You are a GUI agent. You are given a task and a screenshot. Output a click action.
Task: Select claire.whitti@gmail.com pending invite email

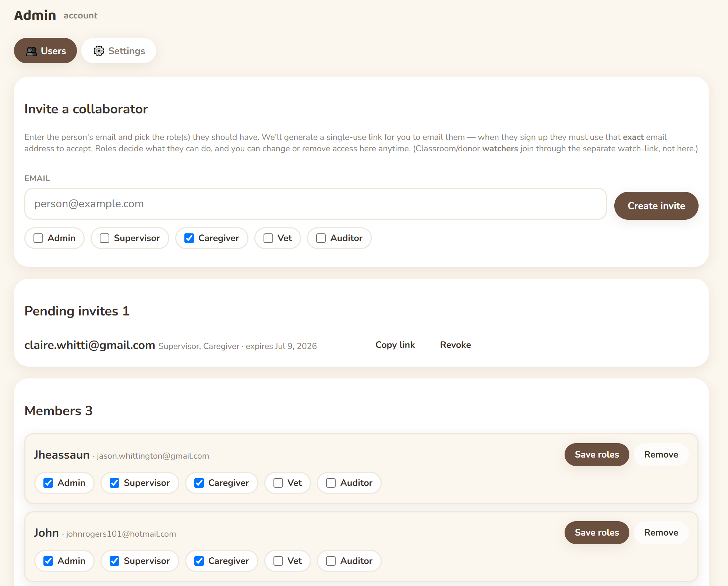[89, 345]
